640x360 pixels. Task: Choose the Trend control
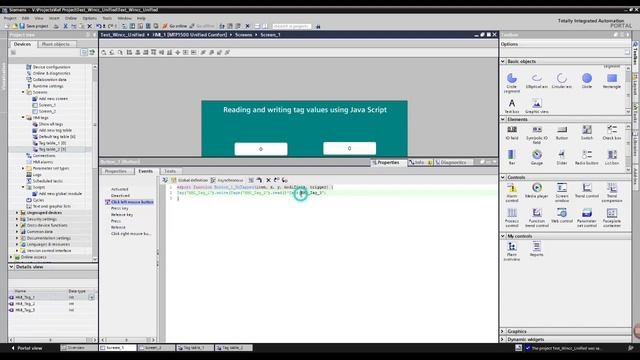tap(587, 191)
